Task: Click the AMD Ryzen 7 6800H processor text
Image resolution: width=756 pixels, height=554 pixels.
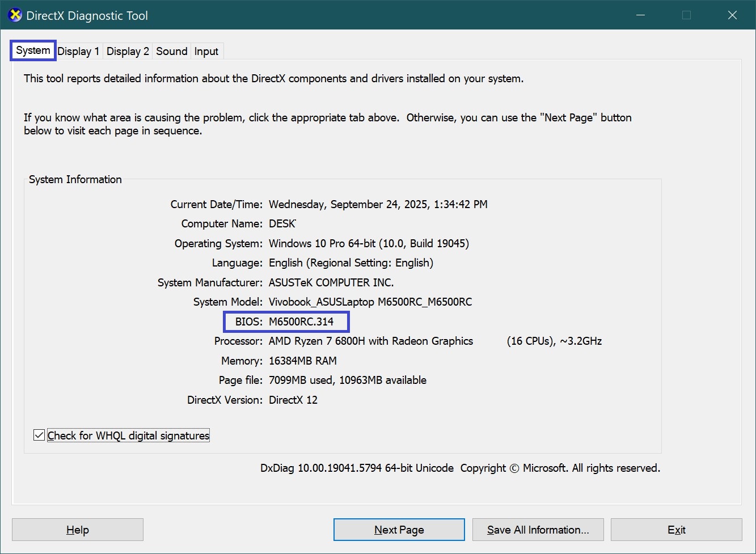Action: [370, 341]
